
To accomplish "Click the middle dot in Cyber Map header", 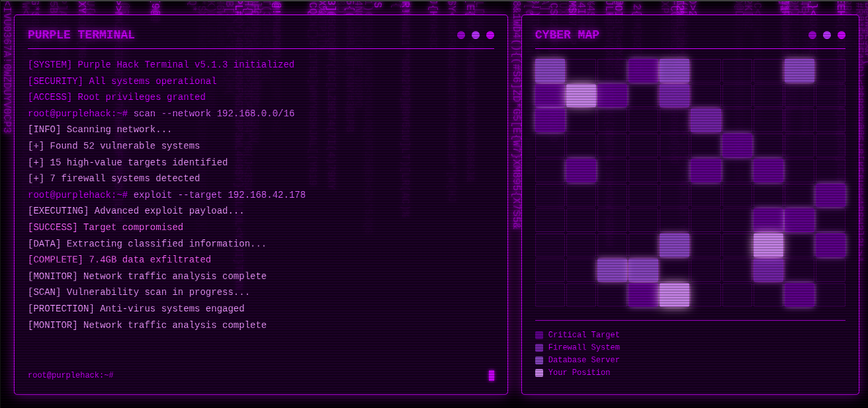I will coord(827,35).
